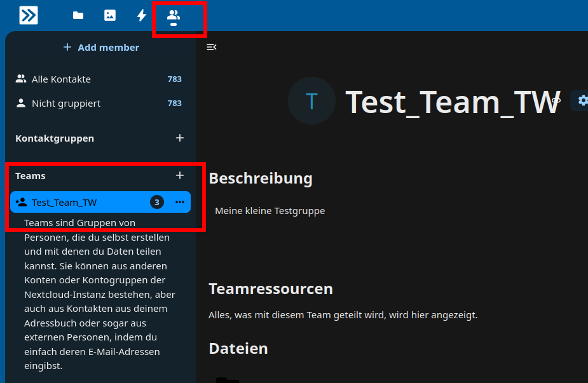The height and width of the screenshot is (383, 588).
Task: Open the Contacts app icon
Action: point(174,15)
